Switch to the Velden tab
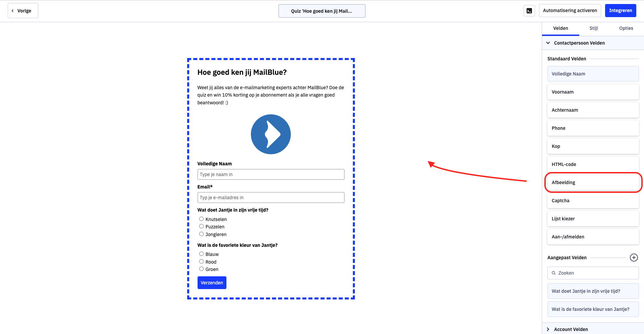 coord(560,29)
